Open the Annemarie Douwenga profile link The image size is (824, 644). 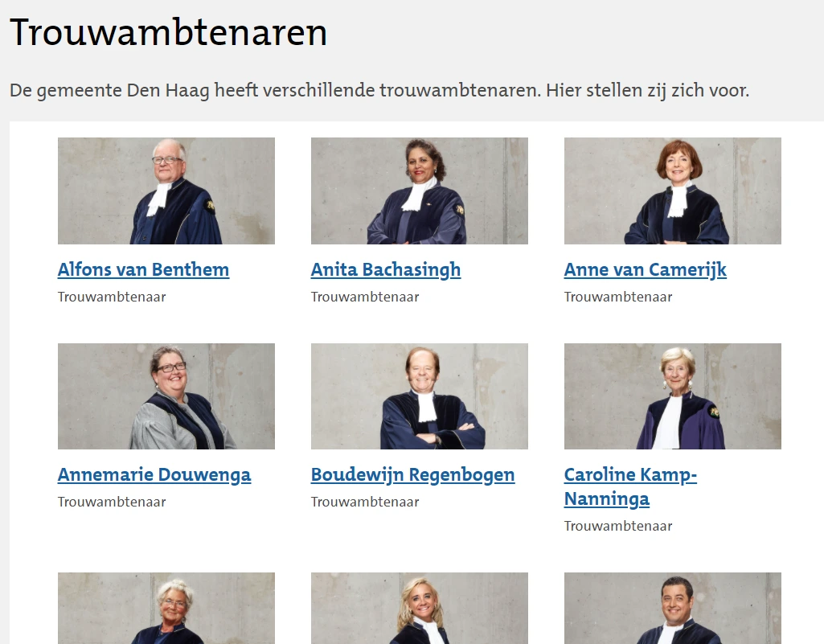point(154,474)
